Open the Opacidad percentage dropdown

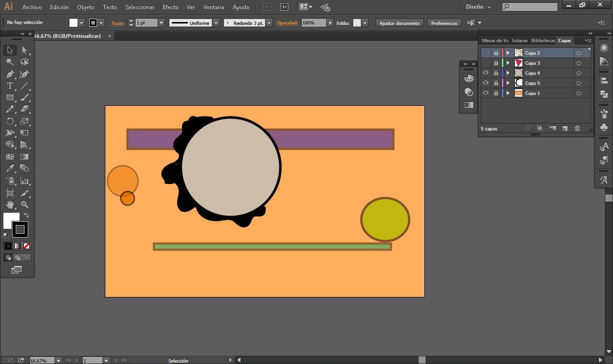(x=329, y=23)
